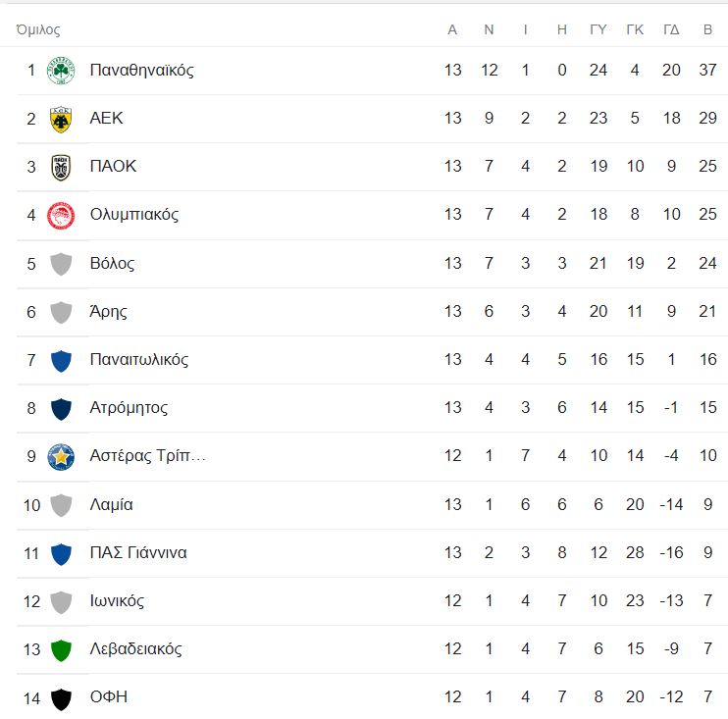This screenshot has height=719, width=728.
Task: Click the ΠΑΟΚ black-and-white crest
Action: pyautogui.click(x=61, y=167)
